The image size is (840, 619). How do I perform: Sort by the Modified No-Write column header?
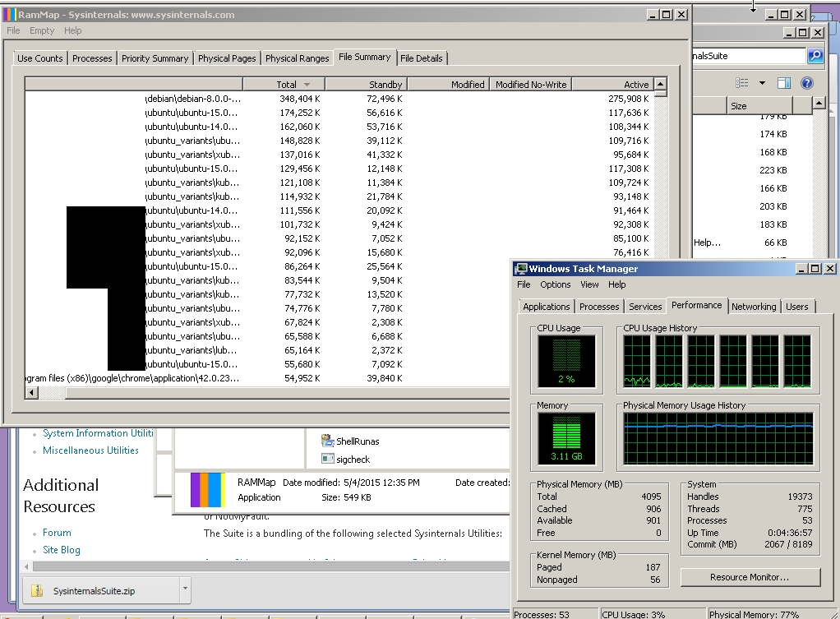pyautogui.click(x=531, y=84)
